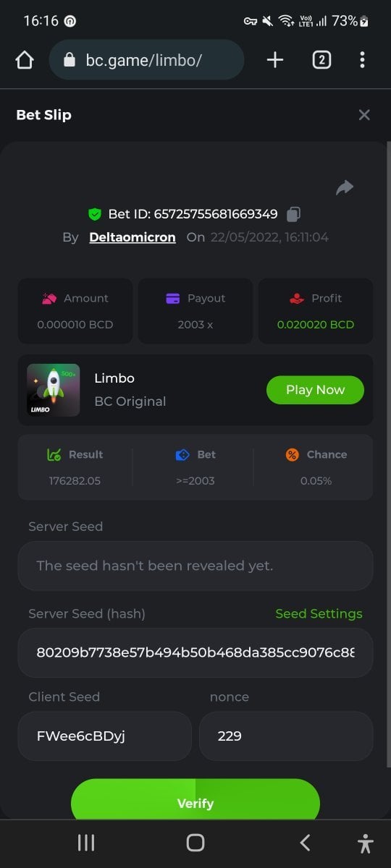Open the browser three-dot menu
The image size is (391, 868).
pyautogui.click(x=362, y=60)
